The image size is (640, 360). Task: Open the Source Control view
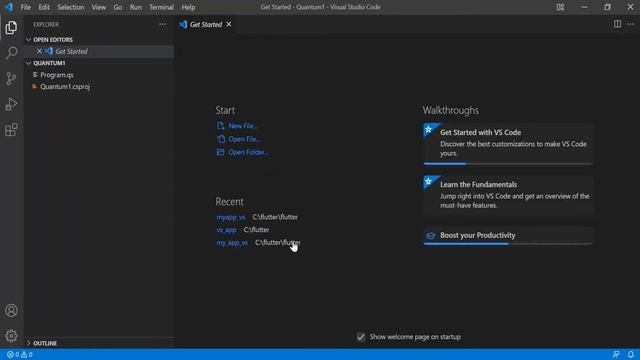point(11,78)
